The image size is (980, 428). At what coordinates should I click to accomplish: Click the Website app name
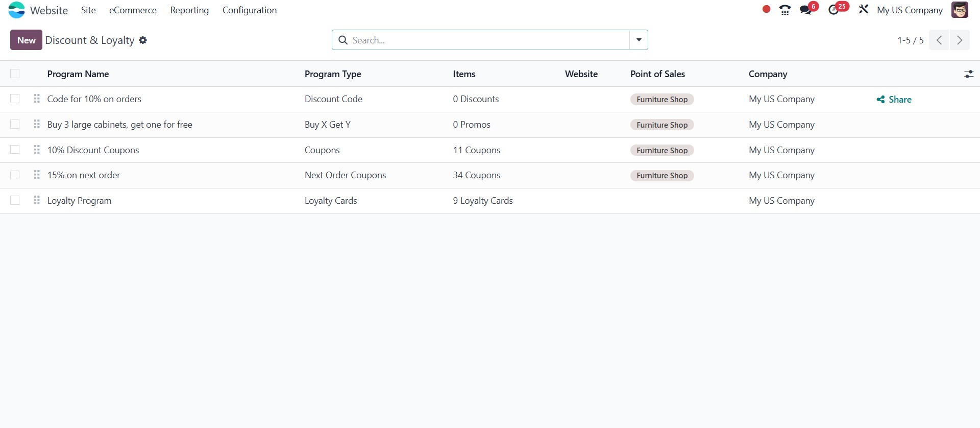tap(49, 10)
